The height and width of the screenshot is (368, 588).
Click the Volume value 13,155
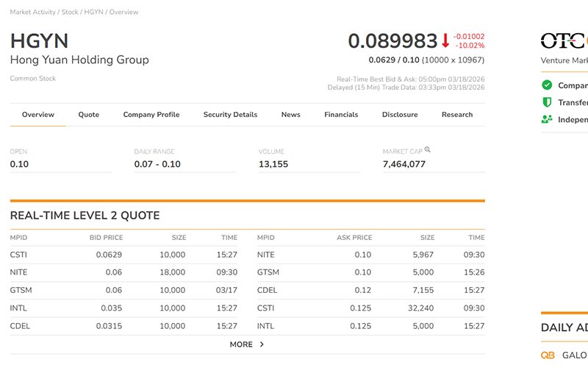[x=273, y=164]
